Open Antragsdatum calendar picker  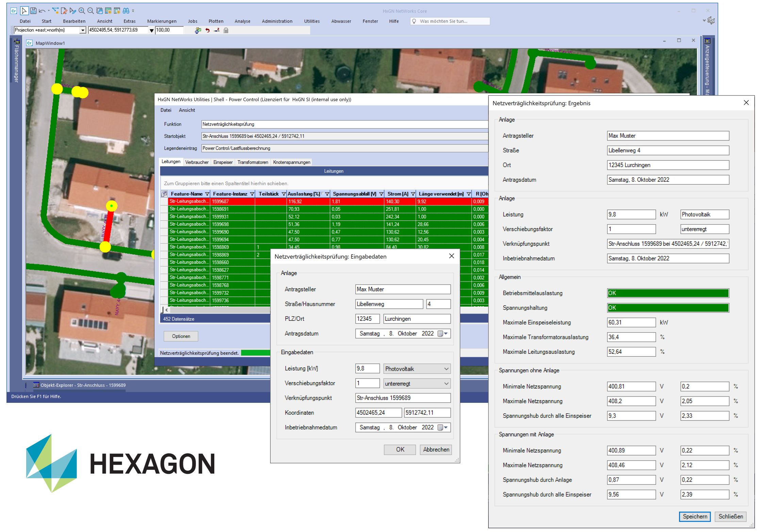(443, 333)
